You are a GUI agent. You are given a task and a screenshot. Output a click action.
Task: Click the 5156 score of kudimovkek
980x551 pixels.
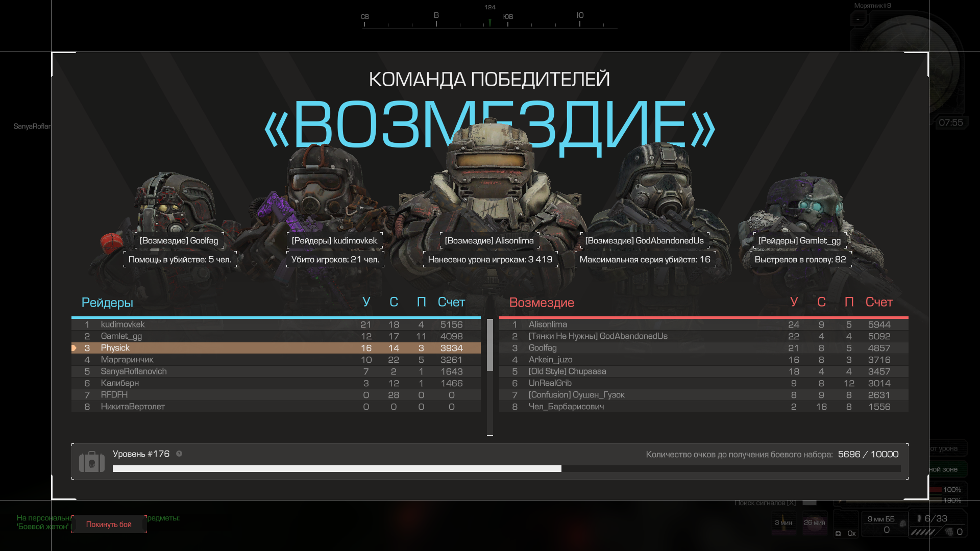click(x=451, y=324)
